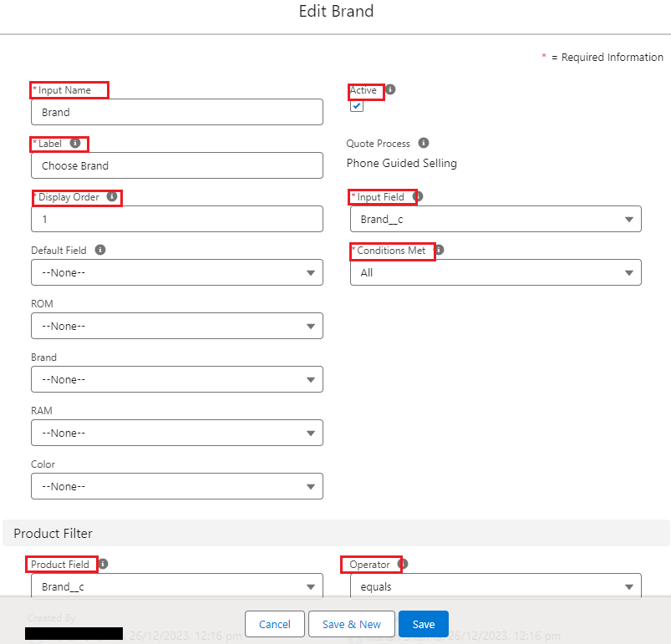Image resolution: width=671 pixels, height=644 pixels.
Task: Click the Default Field info icon
Action: pos(100,250)
